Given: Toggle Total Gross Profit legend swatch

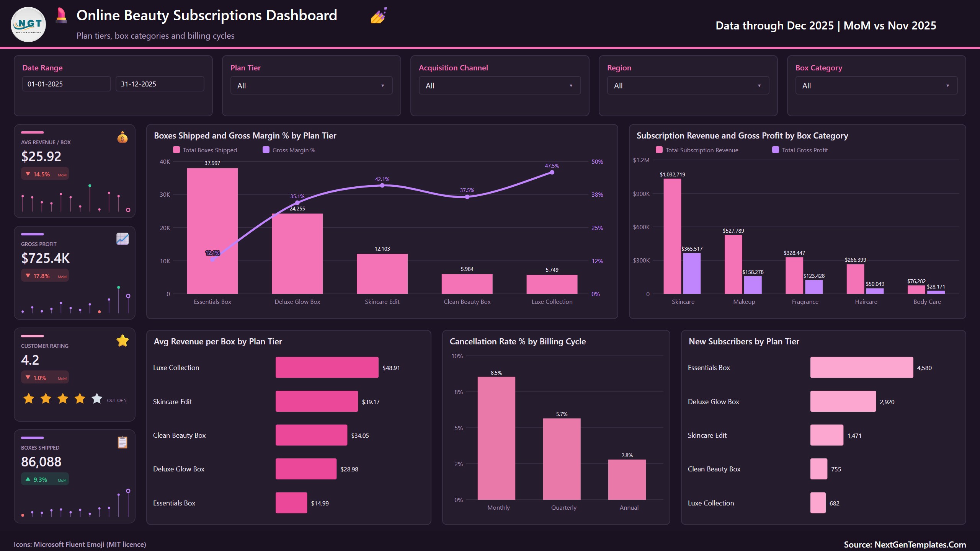Looking at the screenshot, I should (776, 150).
